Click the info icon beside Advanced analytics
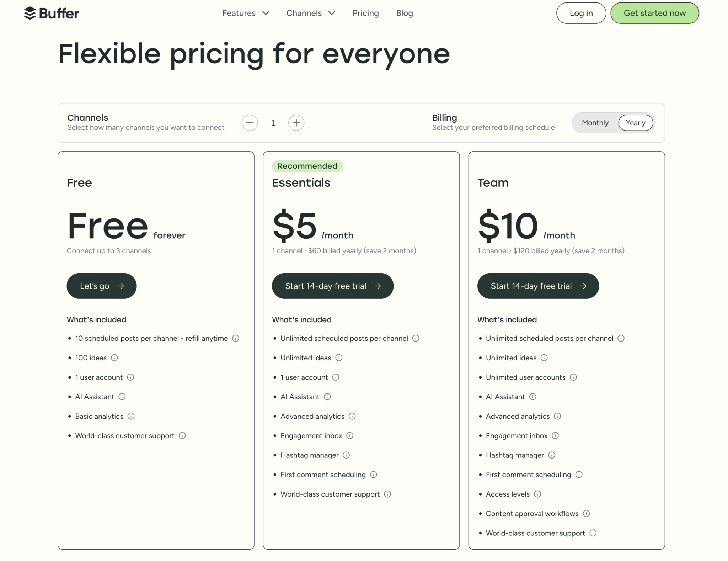The image size is (728, 561). pos(352,416)
